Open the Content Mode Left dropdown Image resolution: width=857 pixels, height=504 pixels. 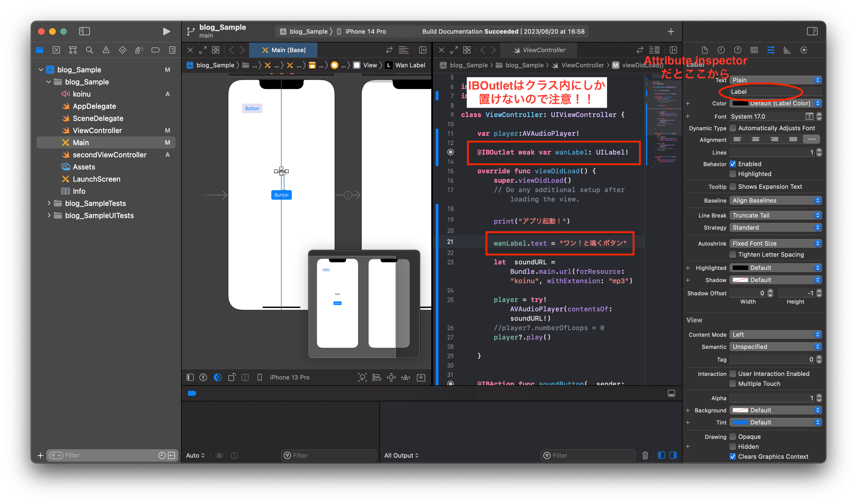775,335
